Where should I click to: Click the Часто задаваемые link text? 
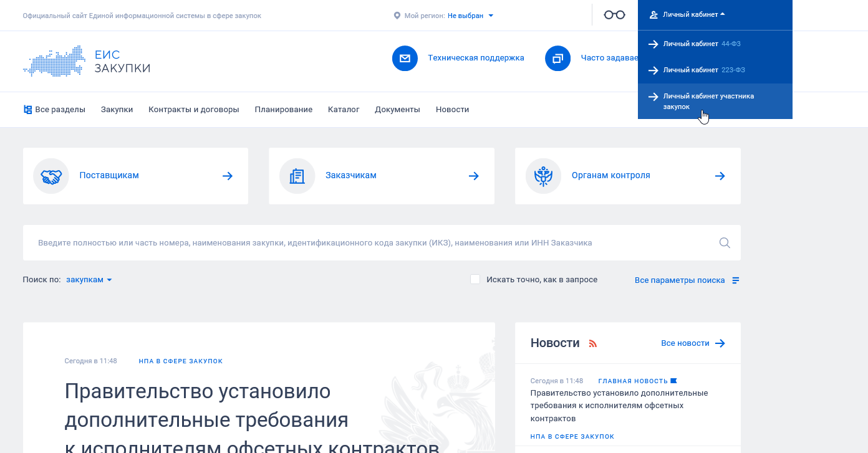(609, 58)
